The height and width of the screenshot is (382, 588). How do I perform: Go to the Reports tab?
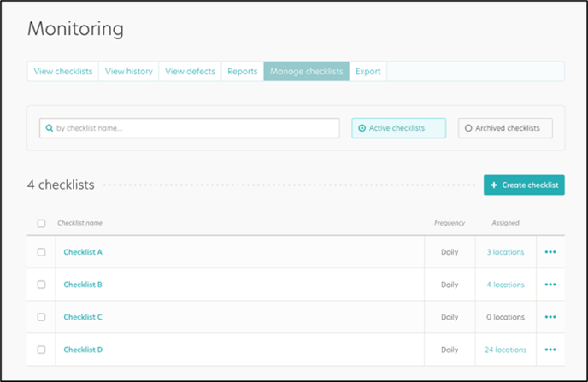pyautogui.click(x=243, y=71)
